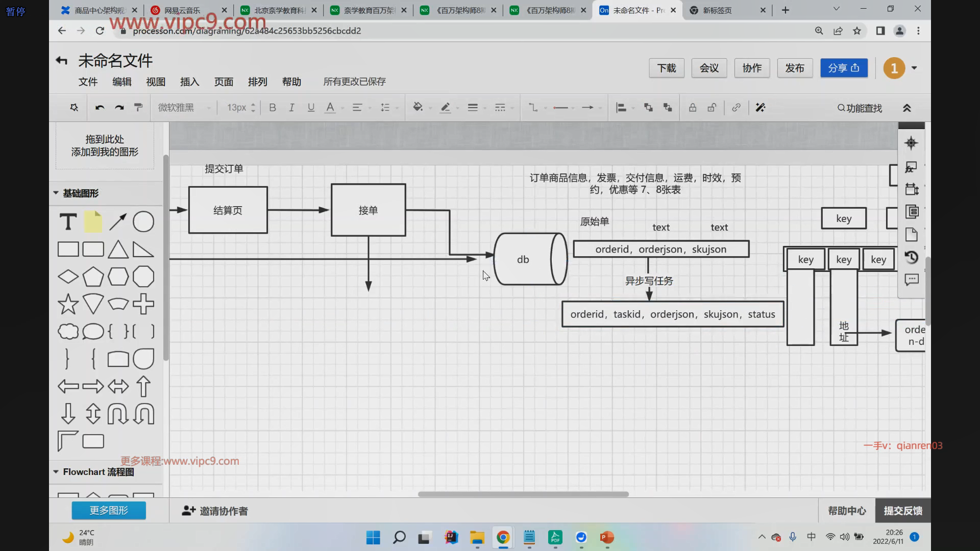
Task: Toggle underline text formatting
Action: tap(311, 108)
